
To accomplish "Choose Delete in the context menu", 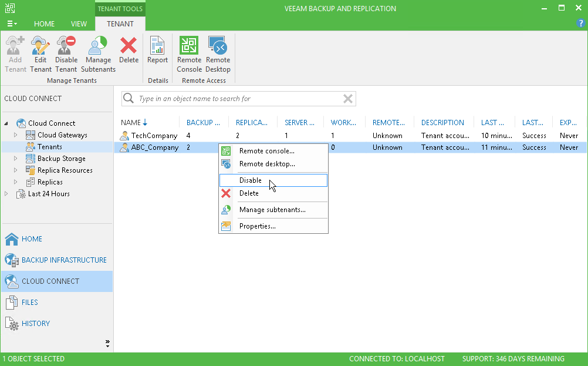I will pos(273,193).
